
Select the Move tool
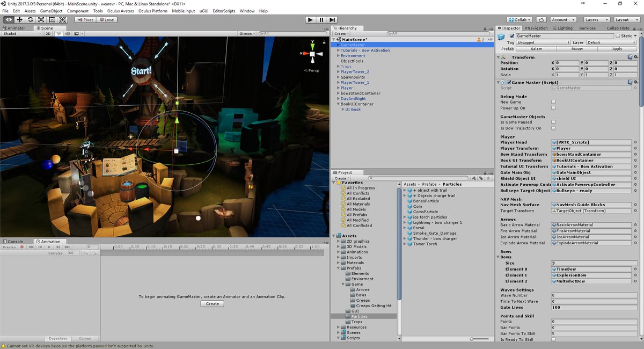[x=19, y=19]
